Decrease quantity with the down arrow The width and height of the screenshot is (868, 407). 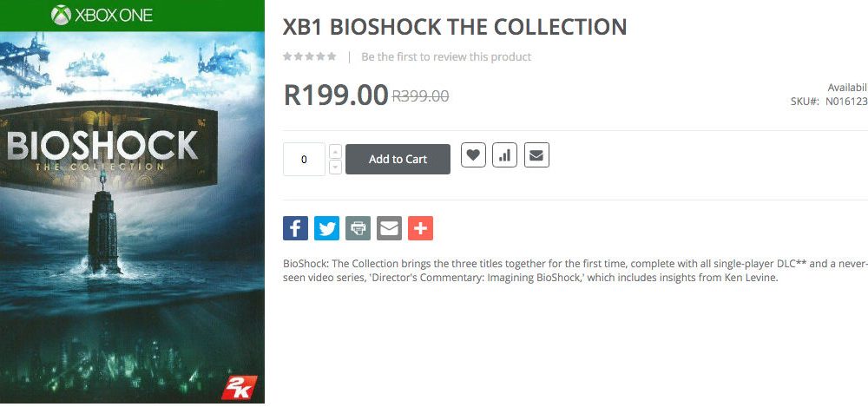click(x=336, y=167)
